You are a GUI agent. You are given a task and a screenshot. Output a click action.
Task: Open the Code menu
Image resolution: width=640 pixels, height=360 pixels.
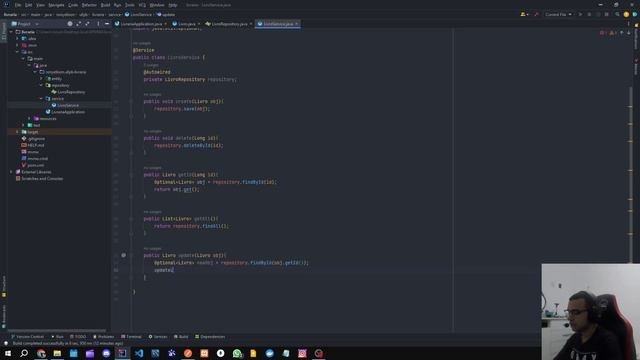pos(73,5)
